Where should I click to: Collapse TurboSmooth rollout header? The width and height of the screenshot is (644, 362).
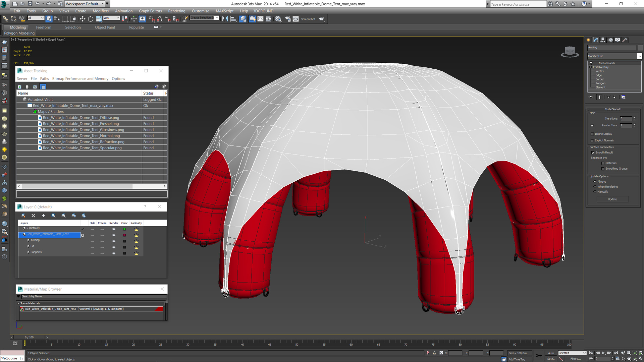point(612,109)
